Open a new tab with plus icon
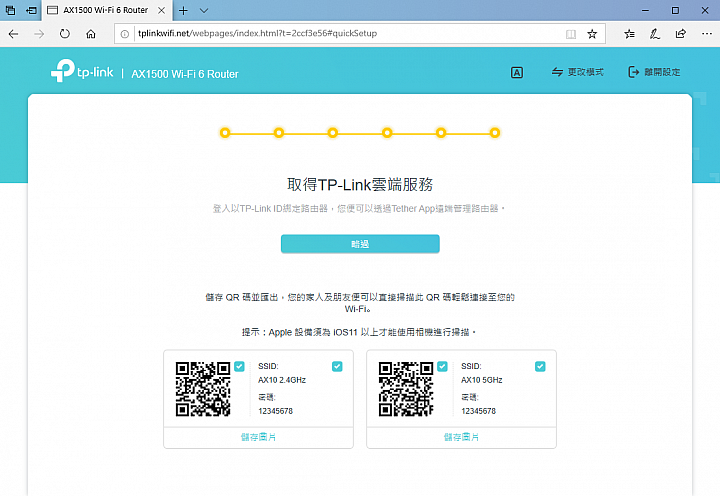 click(x=183, y=11)
